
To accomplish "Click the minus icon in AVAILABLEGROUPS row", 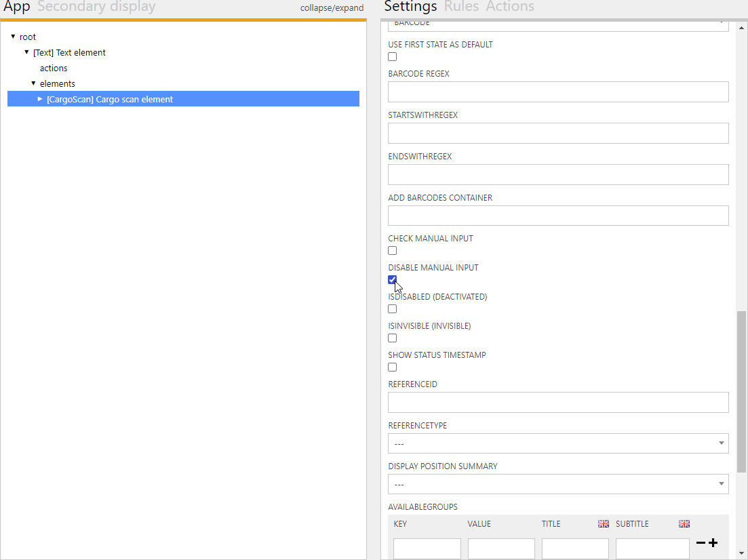I will tap(701, 543).
